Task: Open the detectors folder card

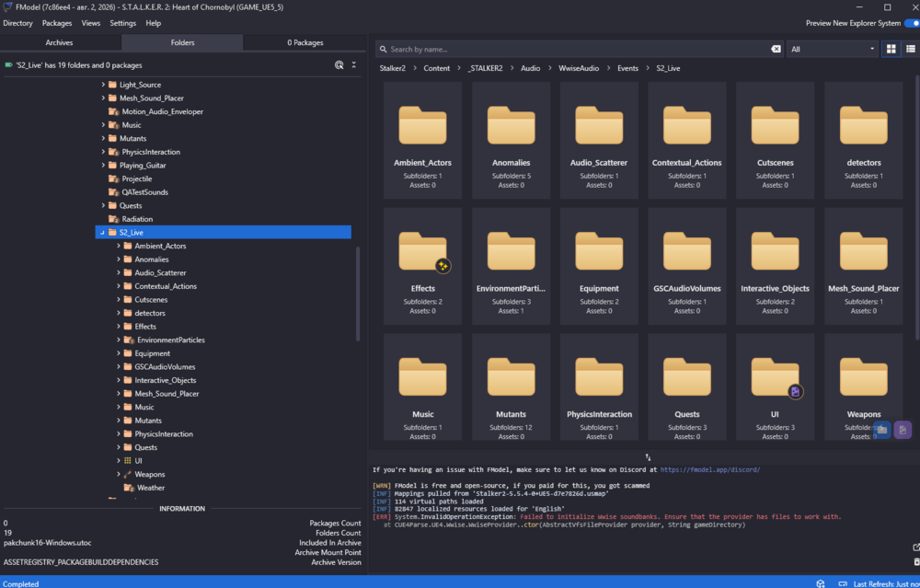Action: click(x=864, y=140)
